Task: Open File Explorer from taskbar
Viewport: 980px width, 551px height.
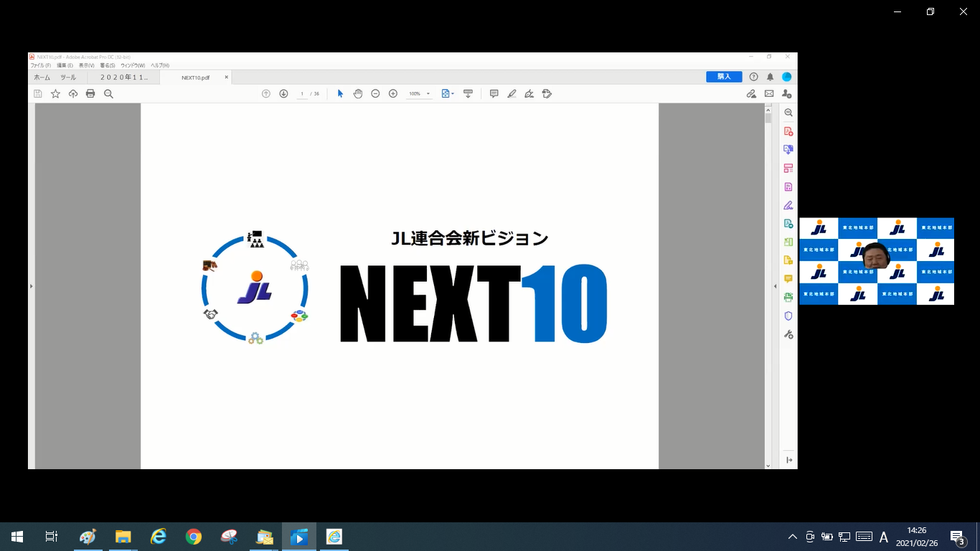Action: [x=123, y=537]
